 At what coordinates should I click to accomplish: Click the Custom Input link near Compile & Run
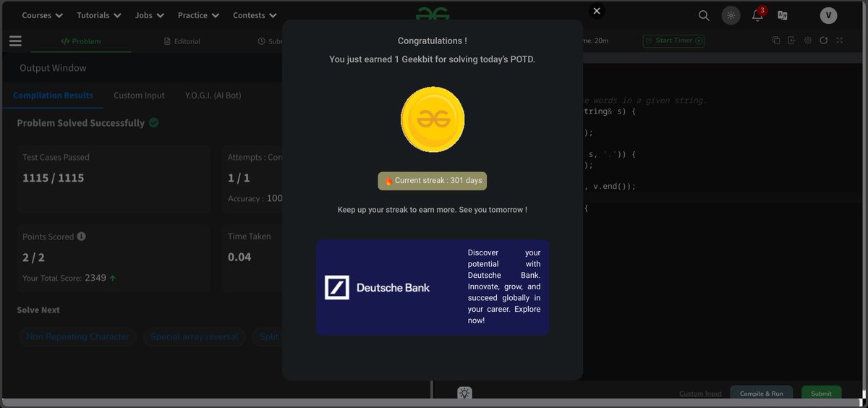[x=700, y=394]
